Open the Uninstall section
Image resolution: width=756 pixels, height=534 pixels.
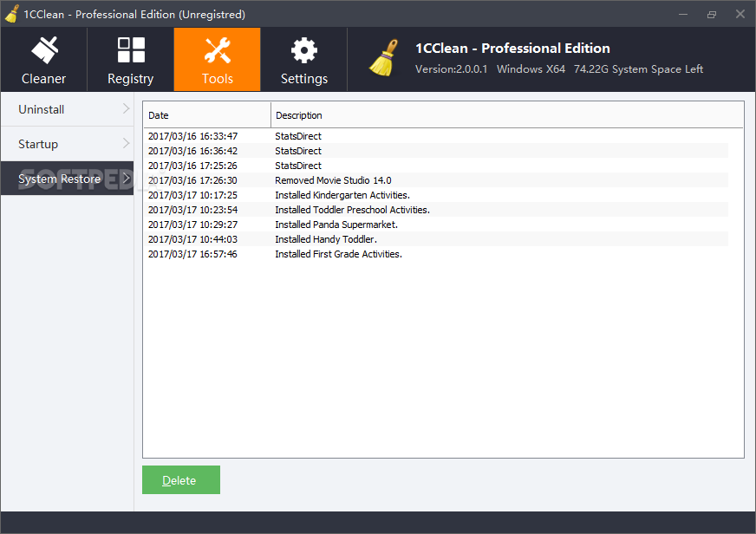pos(67,109)
